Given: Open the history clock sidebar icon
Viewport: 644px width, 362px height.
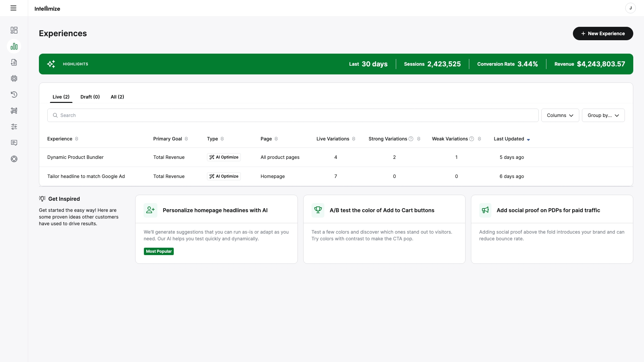Looking at the screenshot, I should point(14,95).
